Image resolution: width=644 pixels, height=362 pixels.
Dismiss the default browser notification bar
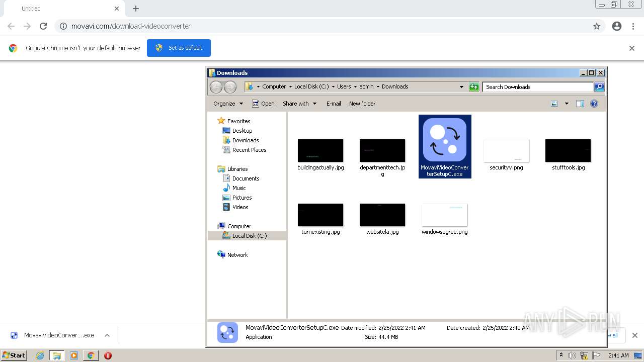coord(632,48)
